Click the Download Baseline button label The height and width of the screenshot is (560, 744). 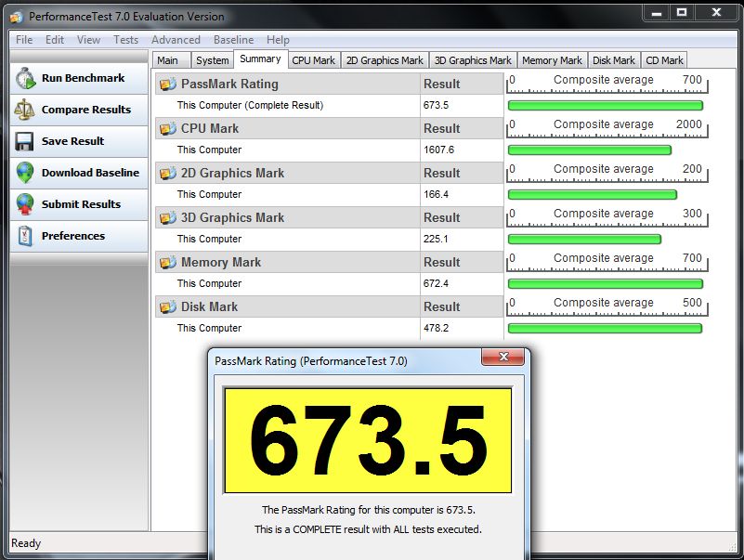(91, 173)
